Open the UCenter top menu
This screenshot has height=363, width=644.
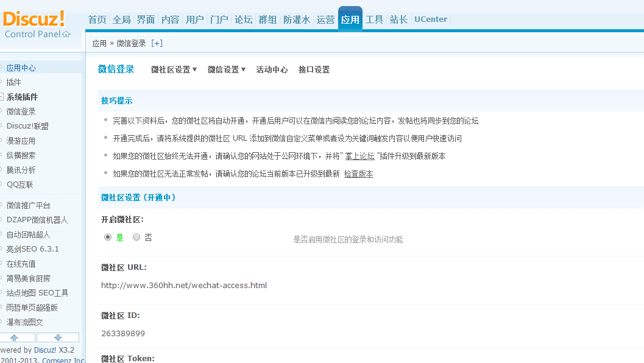coord(430,19)
